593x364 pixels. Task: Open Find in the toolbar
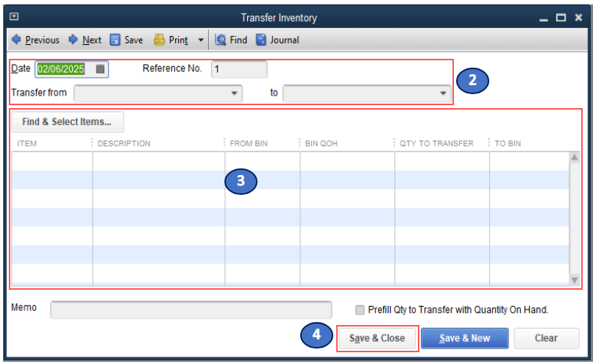231,40
